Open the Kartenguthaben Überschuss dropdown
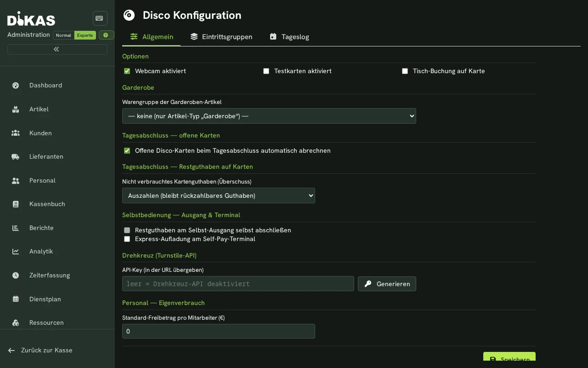Image resolution: width=588 pixels, height=368 pixels. point(219,195)
